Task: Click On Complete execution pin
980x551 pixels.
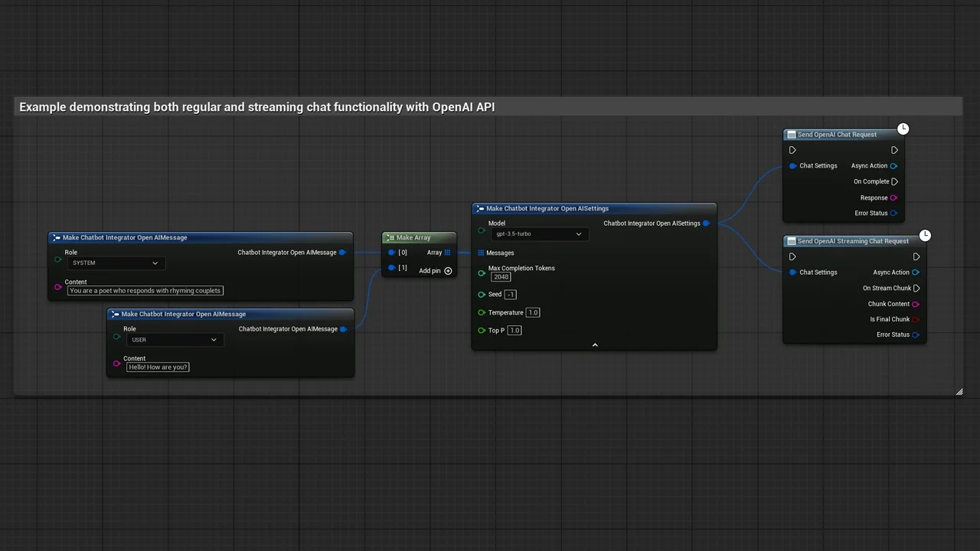Action: (894, 182)
